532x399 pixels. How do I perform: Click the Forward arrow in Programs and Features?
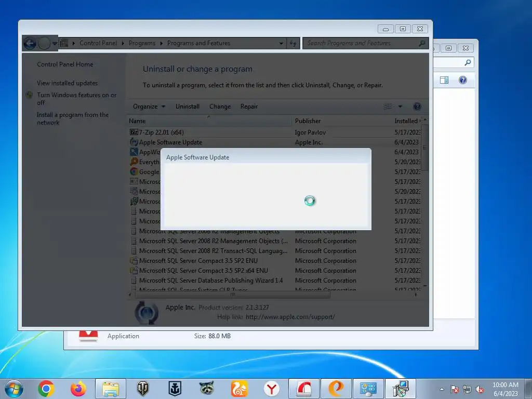[44, 43]
